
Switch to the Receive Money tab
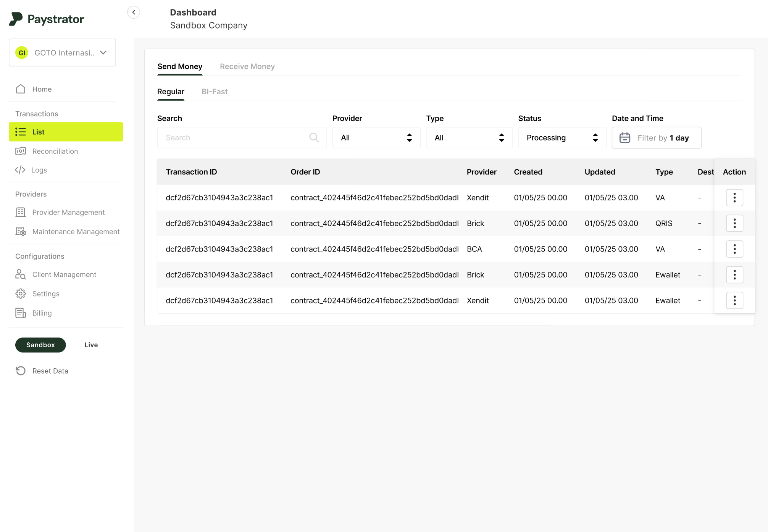pos(247,66)
